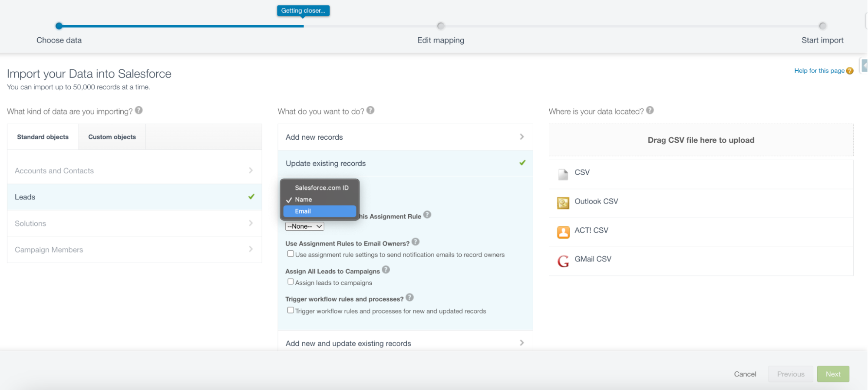Expand 'Add new and update existing records' chevron
Viewport: 868px width, 390px height.
522,343
